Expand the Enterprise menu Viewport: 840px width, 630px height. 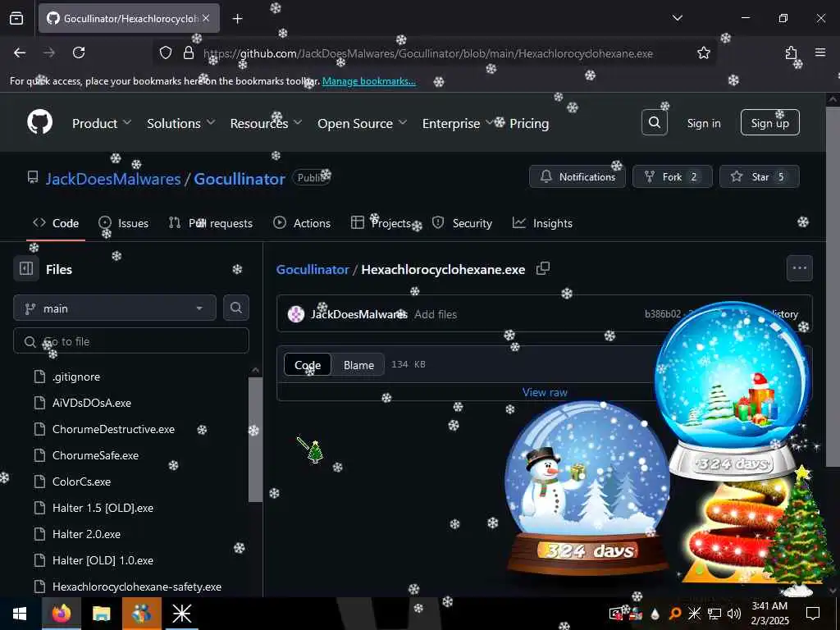pyautogui.click(x=458, y=123)
